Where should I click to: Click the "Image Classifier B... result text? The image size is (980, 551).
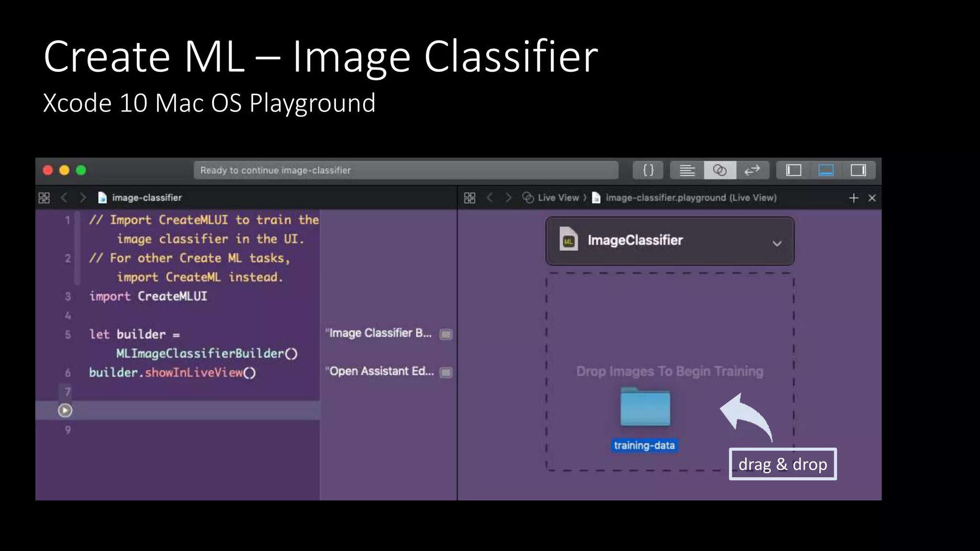pyautogui.click(x=379, y=333)
